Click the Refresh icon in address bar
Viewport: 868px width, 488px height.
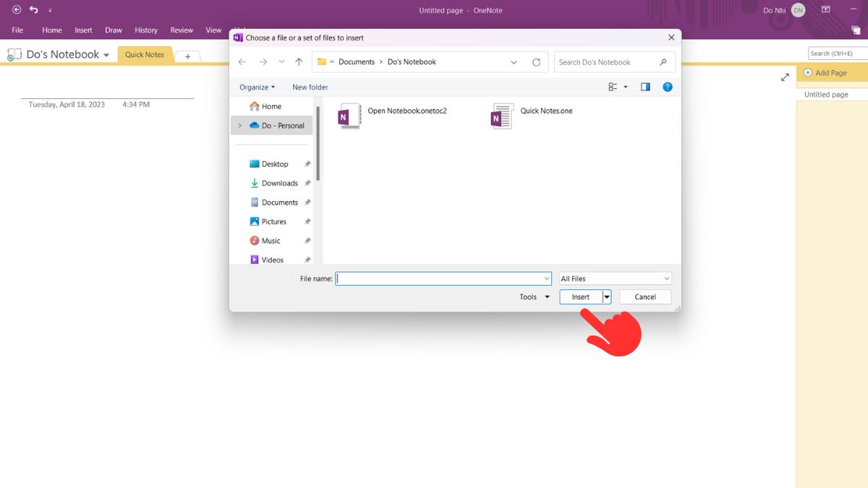tap(536, 62)
